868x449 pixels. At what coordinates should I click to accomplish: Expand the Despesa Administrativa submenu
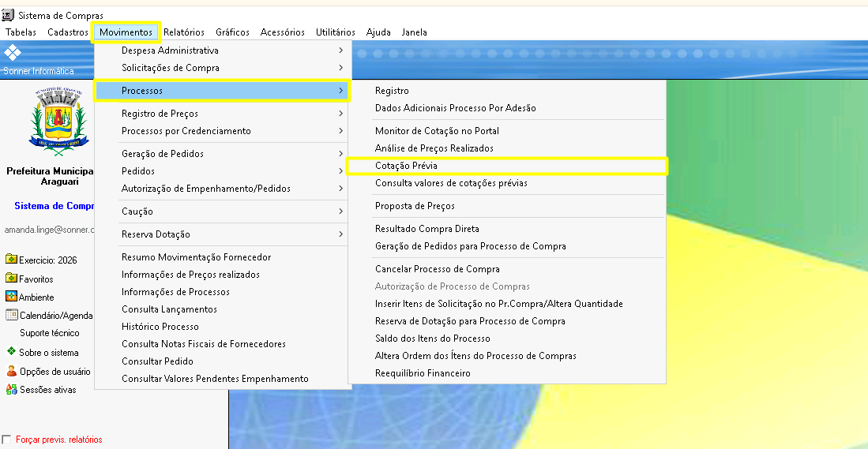click(x=222, y=51)
